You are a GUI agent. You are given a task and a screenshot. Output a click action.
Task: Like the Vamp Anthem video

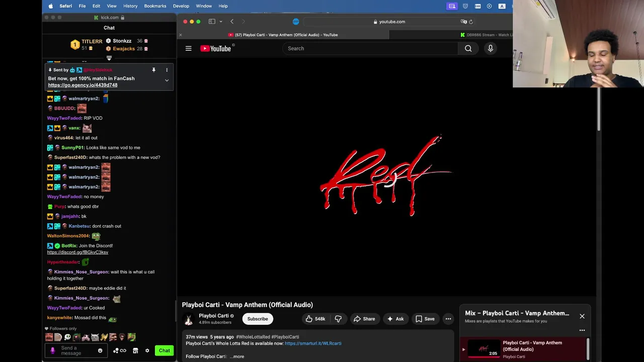click(x=315, y=319)
